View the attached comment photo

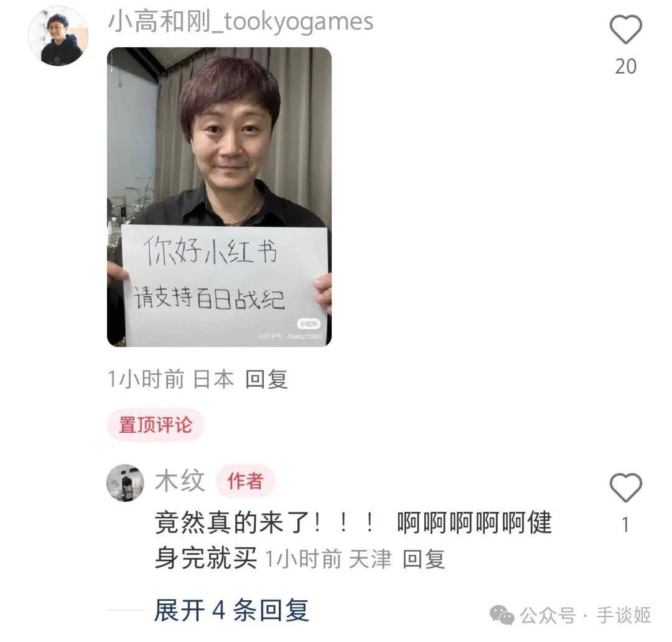tap(219, 197)
